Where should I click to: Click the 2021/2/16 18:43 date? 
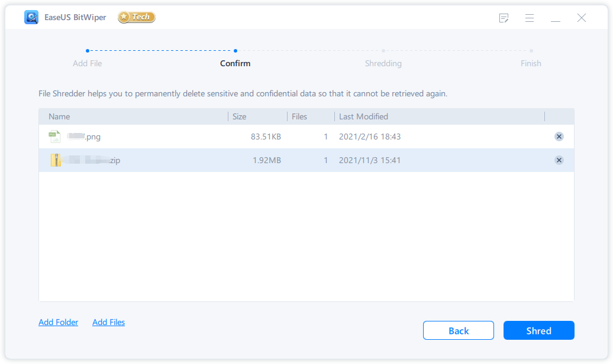[x=369, y=136]
